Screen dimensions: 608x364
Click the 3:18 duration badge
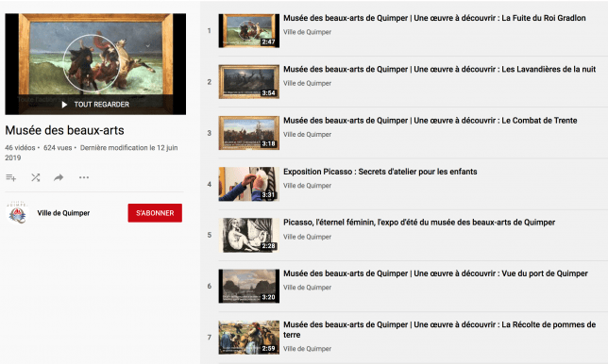pyautogui.click(x=268, y=143)
